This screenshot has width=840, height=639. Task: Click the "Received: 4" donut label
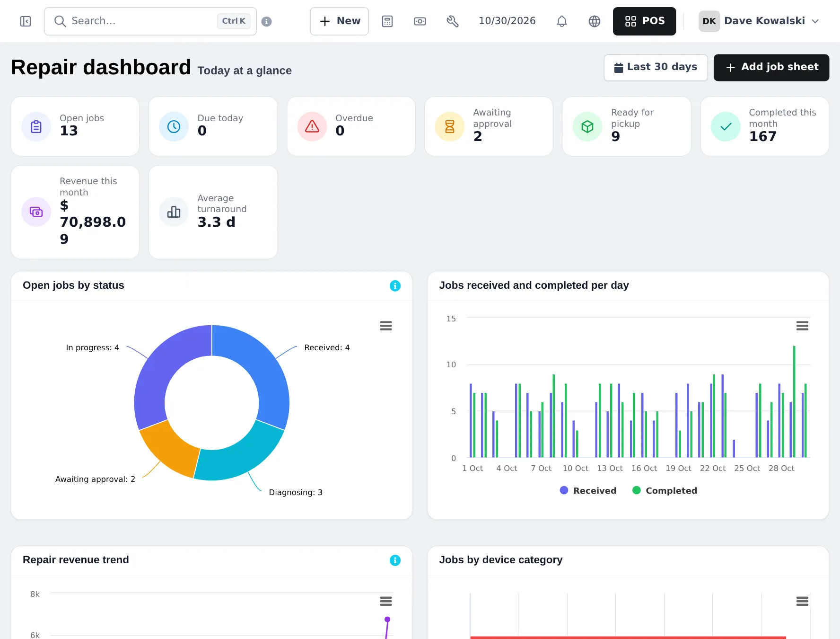327,347
